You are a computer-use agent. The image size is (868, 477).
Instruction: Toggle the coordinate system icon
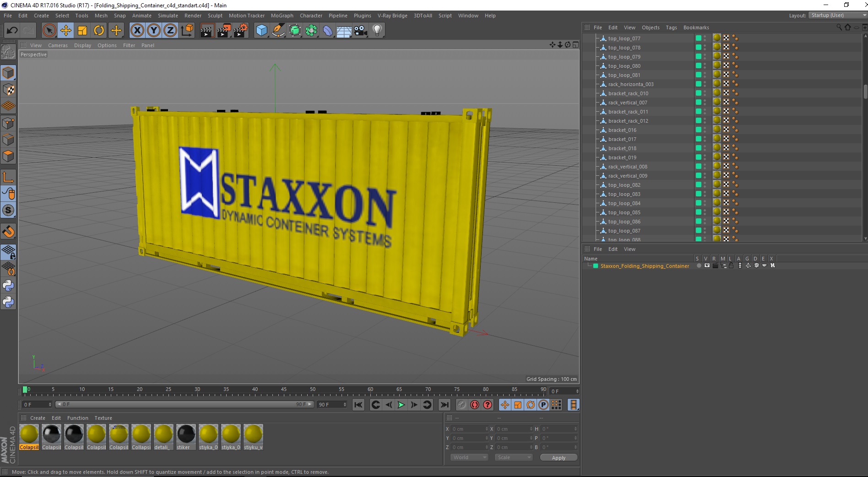tap(187, 31)
